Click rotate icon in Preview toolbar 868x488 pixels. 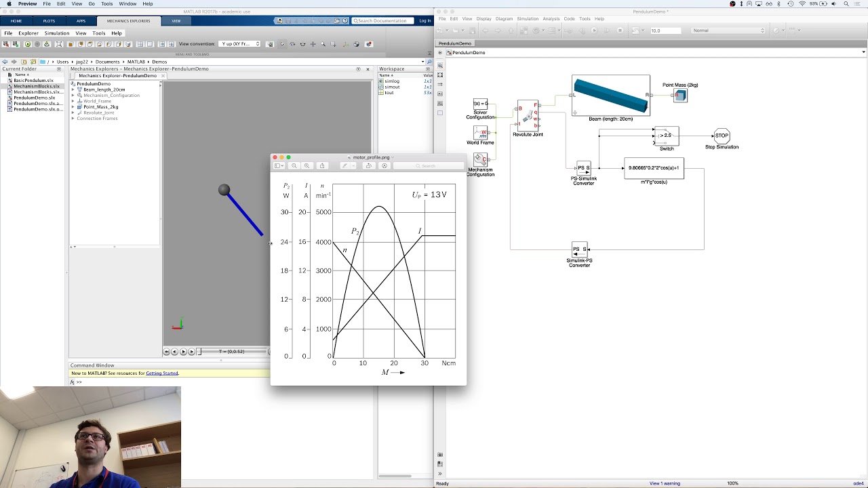pyautogui.click(x=369, y=166)
